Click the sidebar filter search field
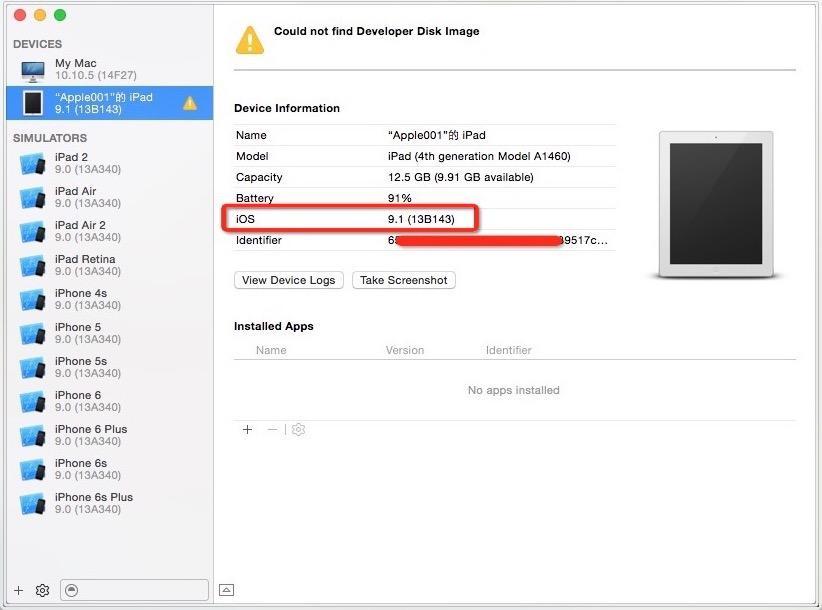This screenshot has width=822, height=610. click(134, 591)
